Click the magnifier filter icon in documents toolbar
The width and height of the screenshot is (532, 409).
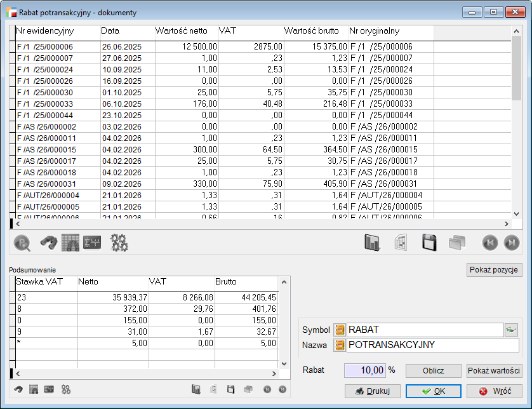(x=23, y=243)
